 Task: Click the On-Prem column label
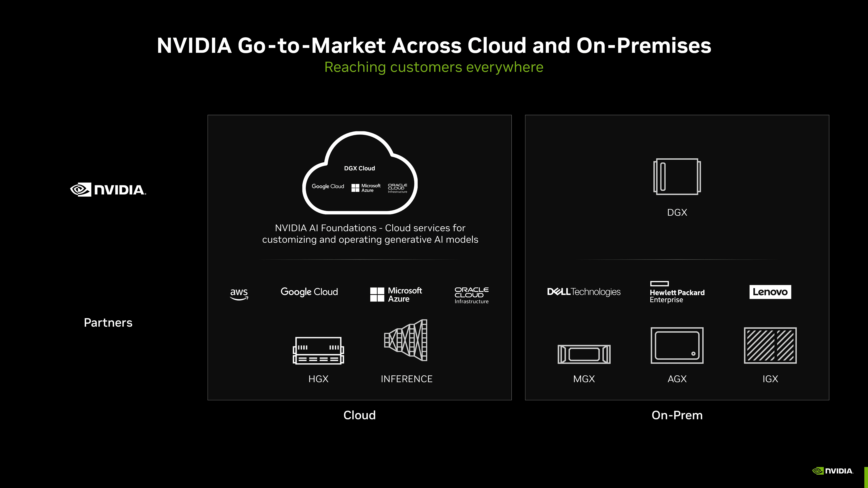(x=677, y=415)
